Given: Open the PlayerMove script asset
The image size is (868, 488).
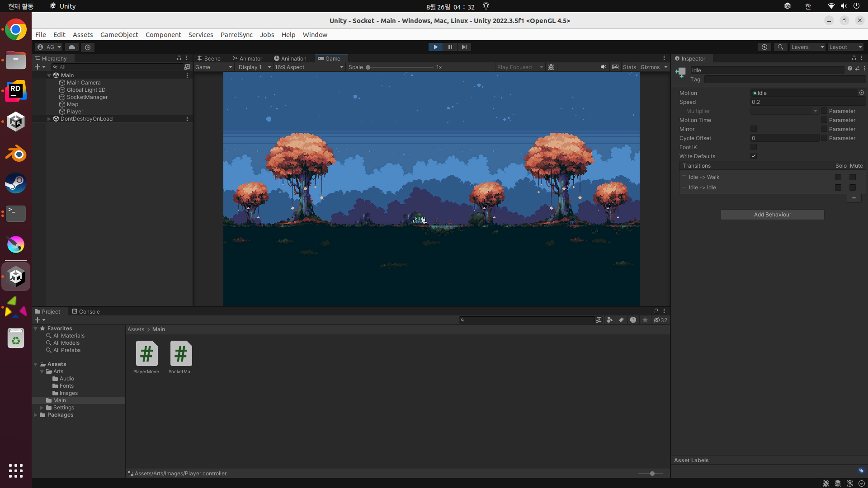Looking at the screenshot, I should (x=146, y=357).
